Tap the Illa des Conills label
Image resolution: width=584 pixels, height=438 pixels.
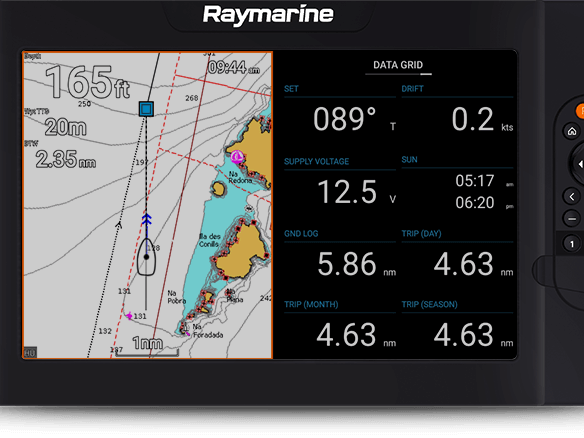click(x=210, y=240)
